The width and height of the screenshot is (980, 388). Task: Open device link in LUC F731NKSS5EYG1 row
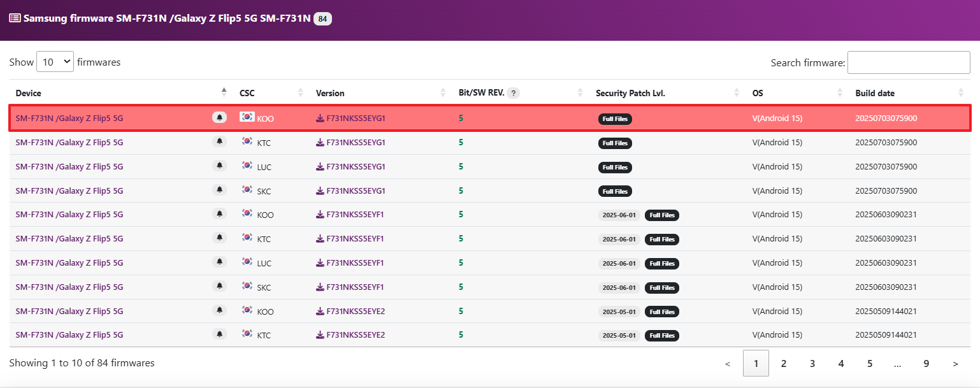click(x=69, y=166)
